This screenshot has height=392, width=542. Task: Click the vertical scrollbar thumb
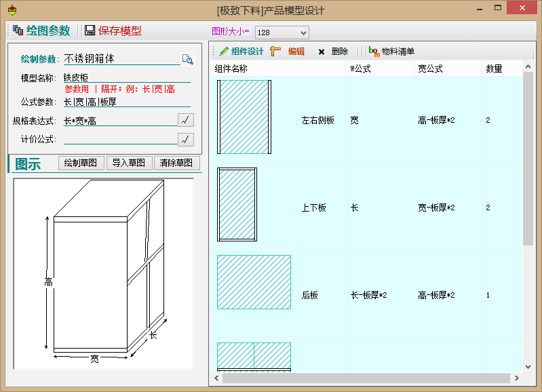(528, 159)
